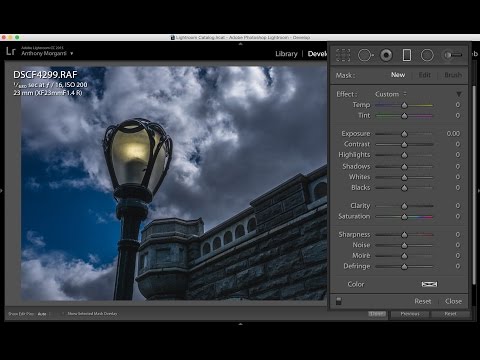Image resolution: width=480 pixels, height=360 pixels.
Task: Click the right panel vertical scrollbar
Action: tap(474, 185)
